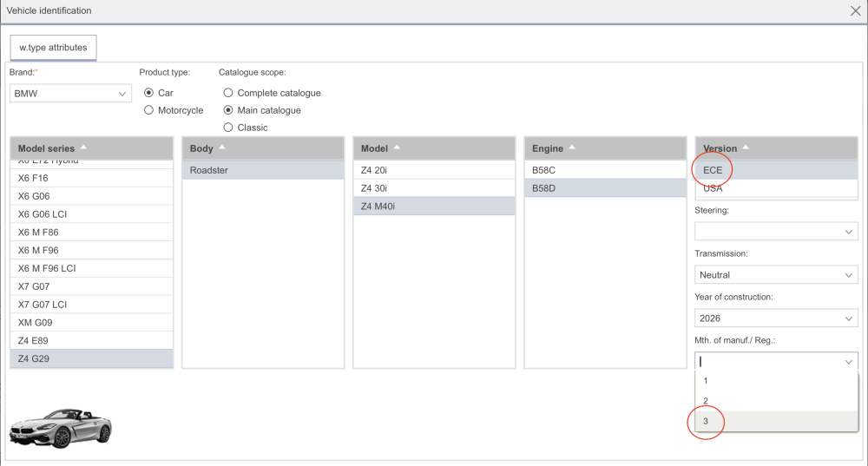
Task: Select X6 G06 model series row
Action: (91, 196)
